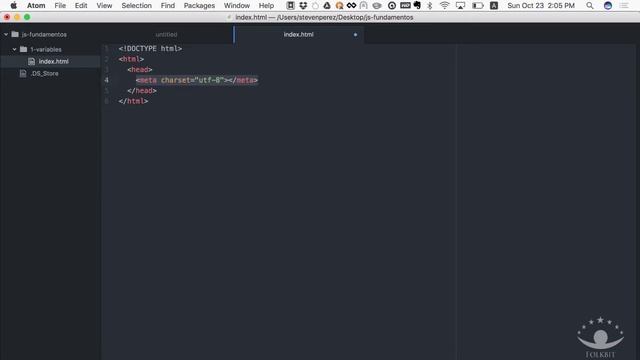
Task: Click the yellow minimize window button
Action: point(17,17)
